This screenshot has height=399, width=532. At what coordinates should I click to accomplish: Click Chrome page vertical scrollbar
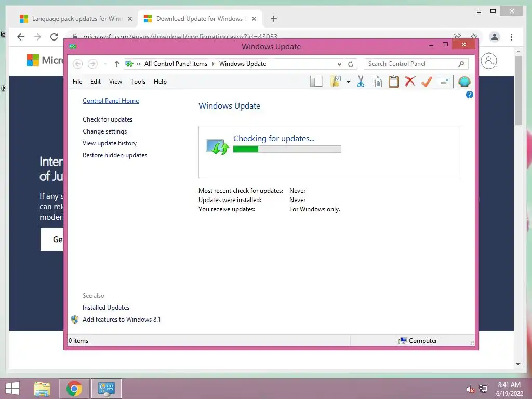tap(518, 90)
